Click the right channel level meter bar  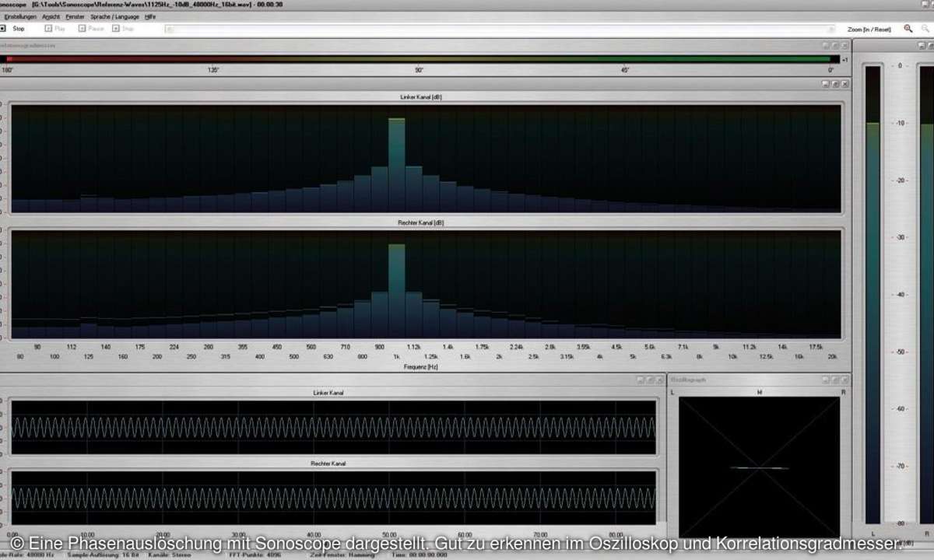tap(927, 294)
